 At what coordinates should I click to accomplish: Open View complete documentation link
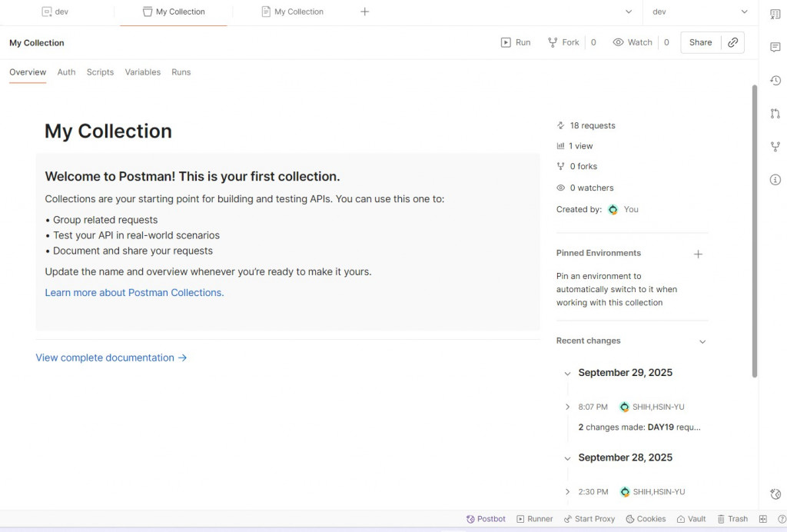coord(111,357)
